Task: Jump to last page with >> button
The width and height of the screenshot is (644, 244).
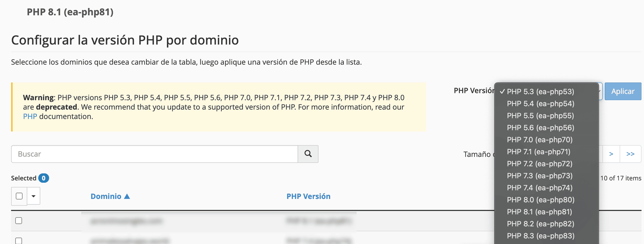Action: coord(631,154)
